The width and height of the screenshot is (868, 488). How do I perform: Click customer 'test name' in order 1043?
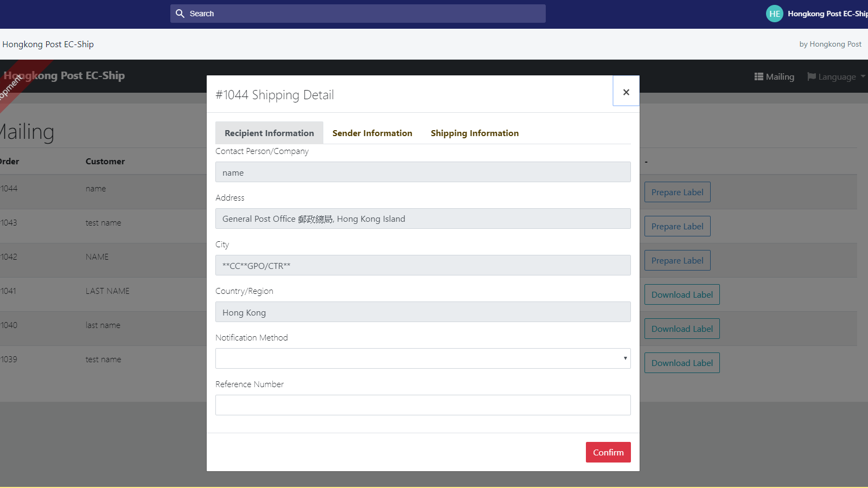[x=103, y=223]
